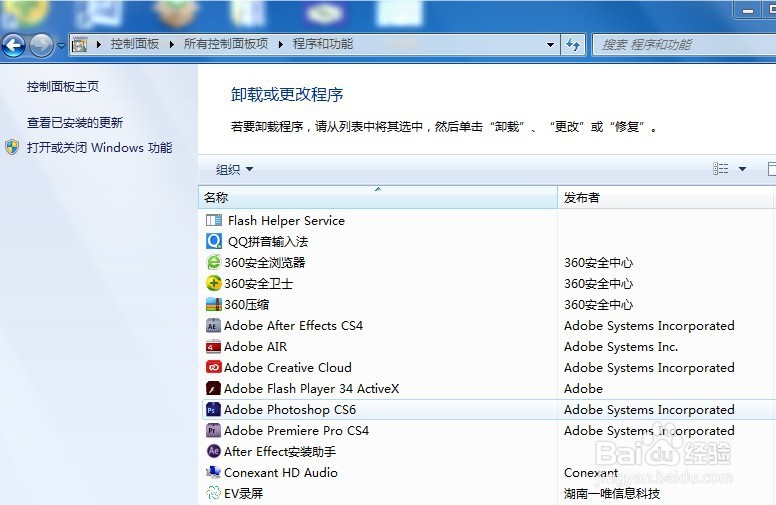This screenshot has height=505, width=776.
Task: Click publisher Adobe in Flash Player row
Action: tap(583, 389)
